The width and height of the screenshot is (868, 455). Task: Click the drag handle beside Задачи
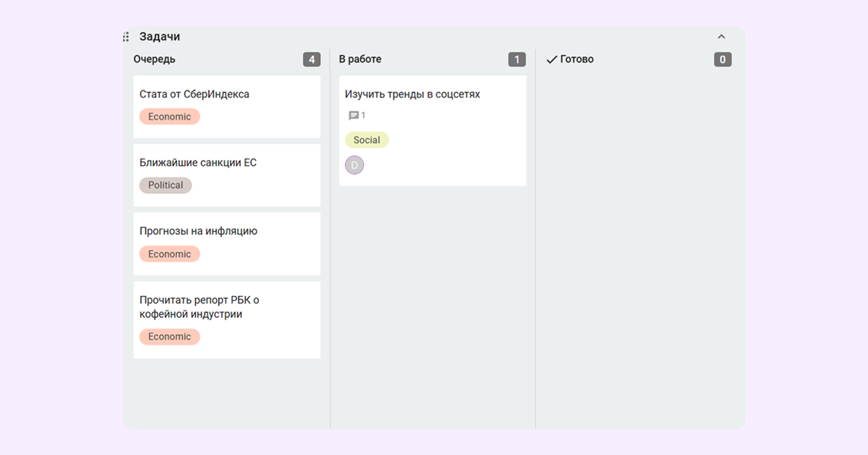(x=126, y=37)
